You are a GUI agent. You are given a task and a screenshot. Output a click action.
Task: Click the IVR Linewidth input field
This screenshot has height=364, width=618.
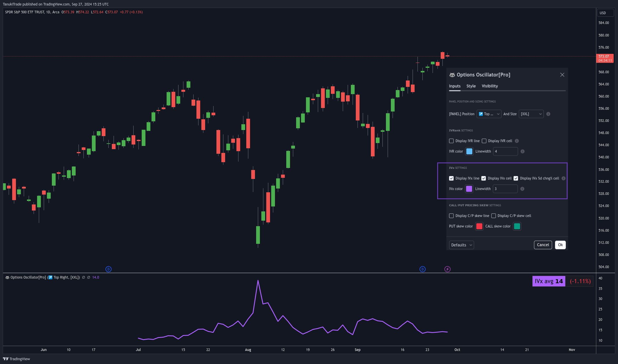[505, 151]
